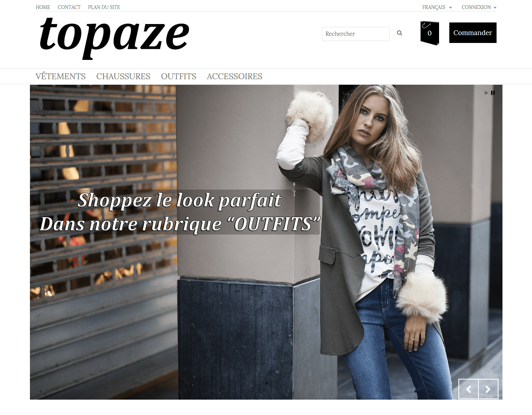The image size is (532, 415).
Task: Click the topaze logo
Action: click(x=114, y=38)
